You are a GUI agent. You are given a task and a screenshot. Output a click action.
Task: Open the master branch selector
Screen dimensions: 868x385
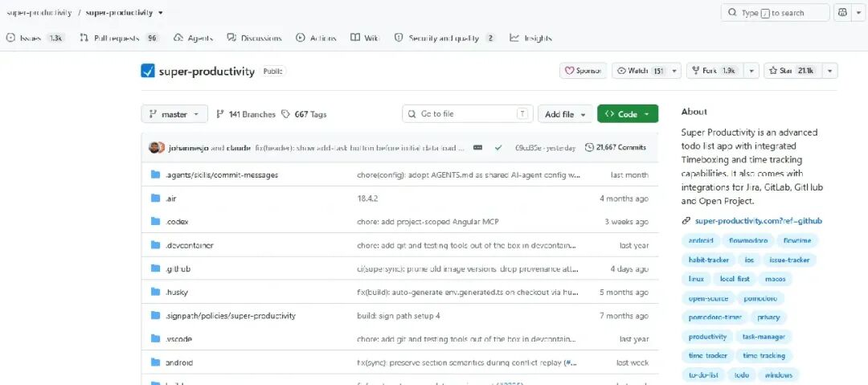click(174, 114)
